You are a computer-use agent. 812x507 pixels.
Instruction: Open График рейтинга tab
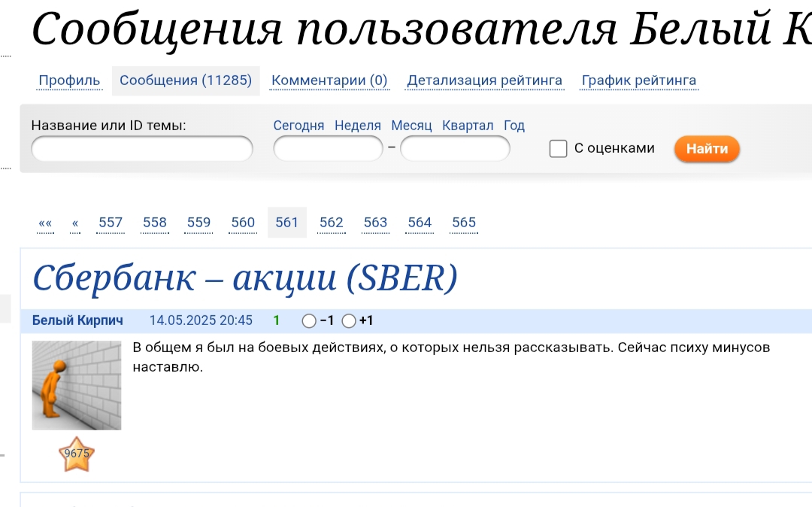pyautogui.click(x=638, y=80)
